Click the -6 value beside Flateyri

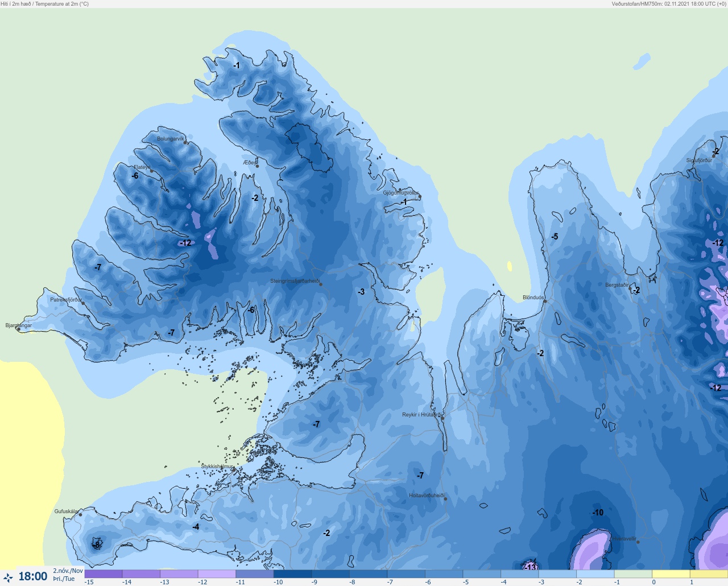135,176
